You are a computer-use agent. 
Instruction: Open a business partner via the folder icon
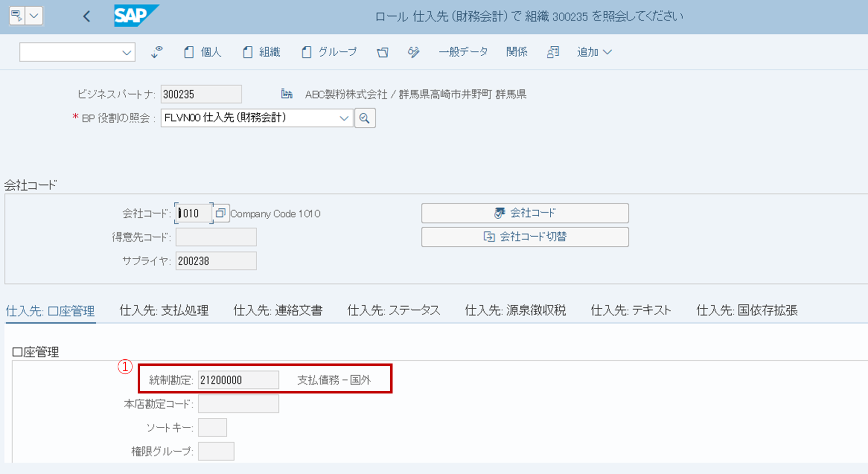(x=383, y=52)
